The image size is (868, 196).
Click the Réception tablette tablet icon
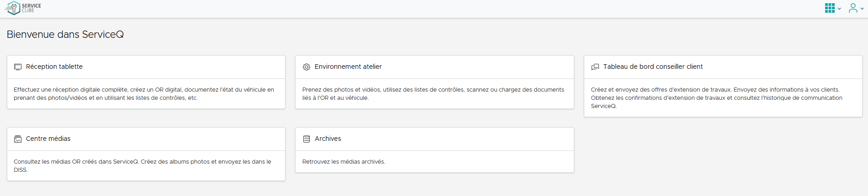click(18, 67)
